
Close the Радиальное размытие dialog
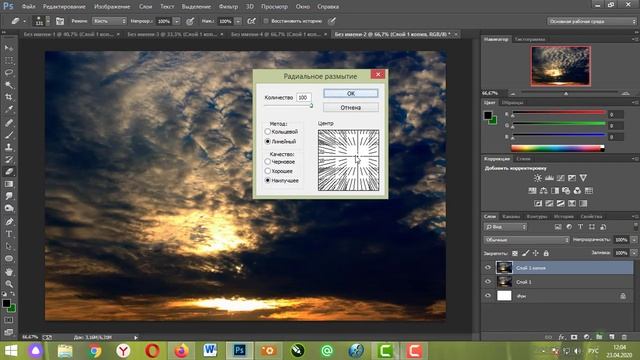(378, 74)
